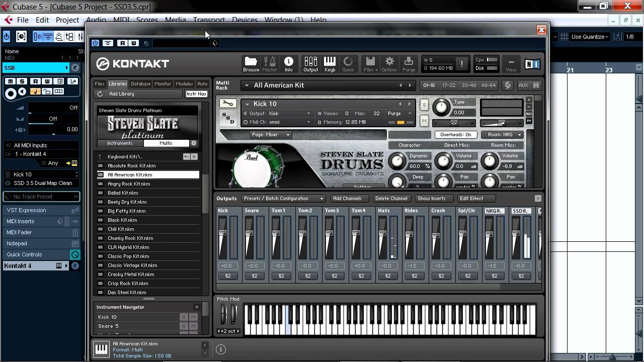This screenshot has width=644, height=362.
Task: Open the Midi Ch omni dropdown
Action: click(x=277, y=122)
